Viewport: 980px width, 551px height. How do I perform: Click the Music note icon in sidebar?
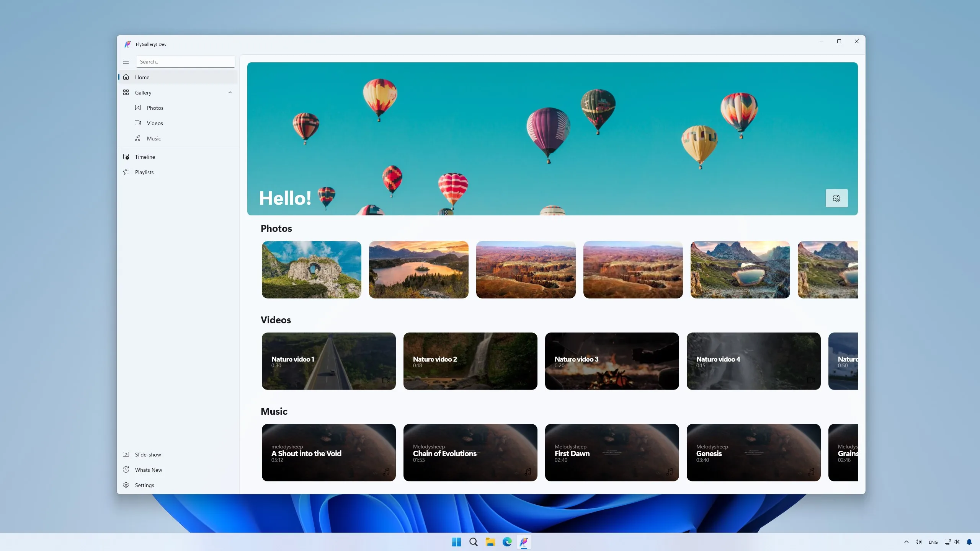(x=138, y=138)
